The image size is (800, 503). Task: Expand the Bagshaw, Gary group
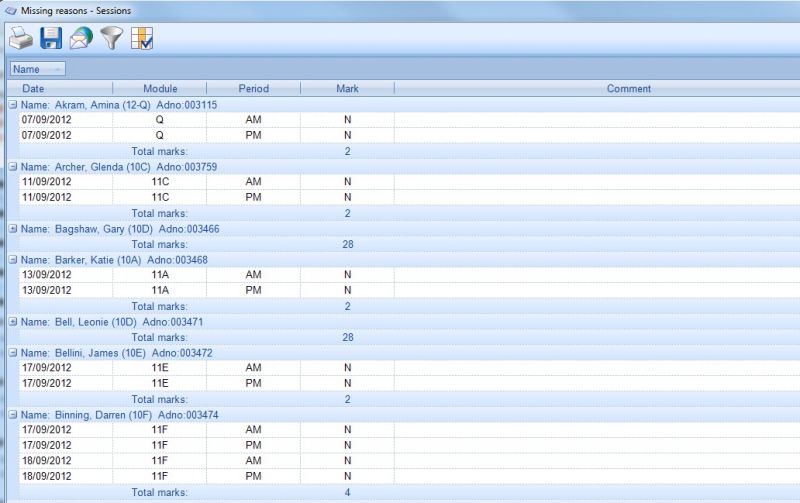[x=13, y=229]
